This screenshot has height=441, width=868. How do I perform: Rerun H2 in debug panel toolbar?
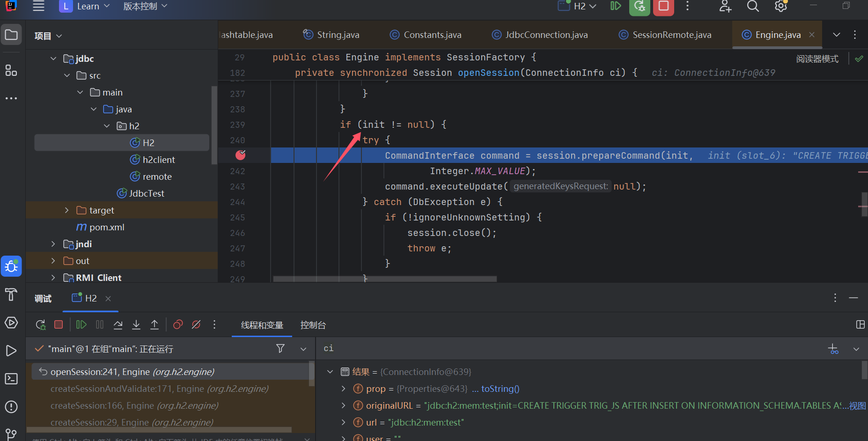41,324
